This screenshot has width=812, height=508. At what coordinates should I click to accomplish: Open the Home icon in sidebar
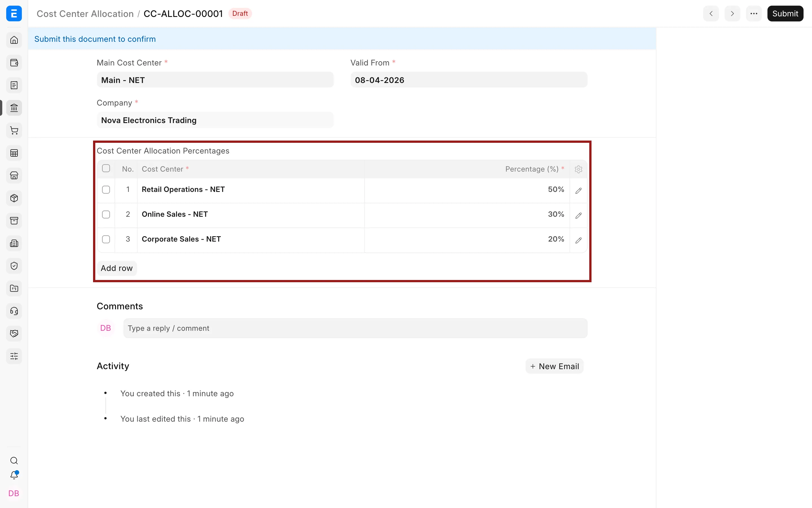pos(14,40)
